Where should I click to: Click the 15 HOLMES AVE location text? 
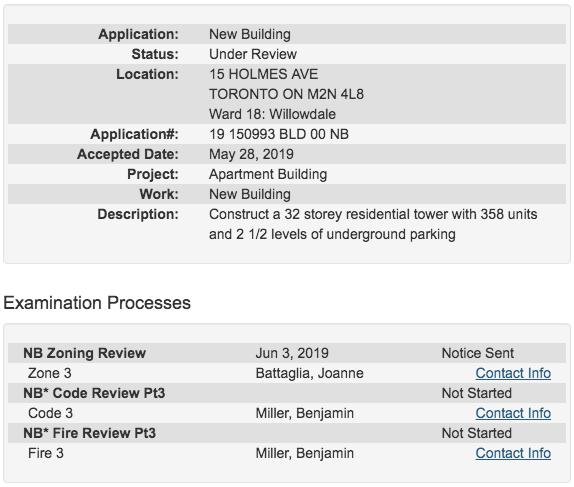pyautogui.click(x=264, y=74)
